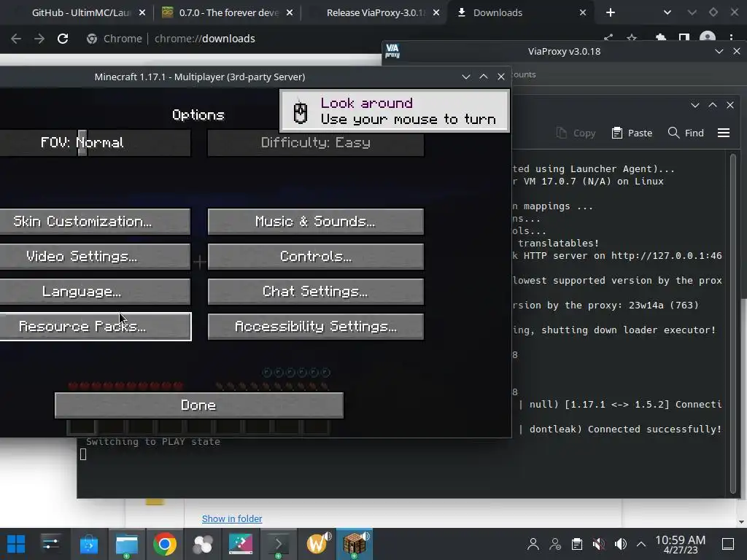This screenshot has height=560, width=747.
Task: Open the clock showing 10:59 AM
Action: [x=680, y=544]
